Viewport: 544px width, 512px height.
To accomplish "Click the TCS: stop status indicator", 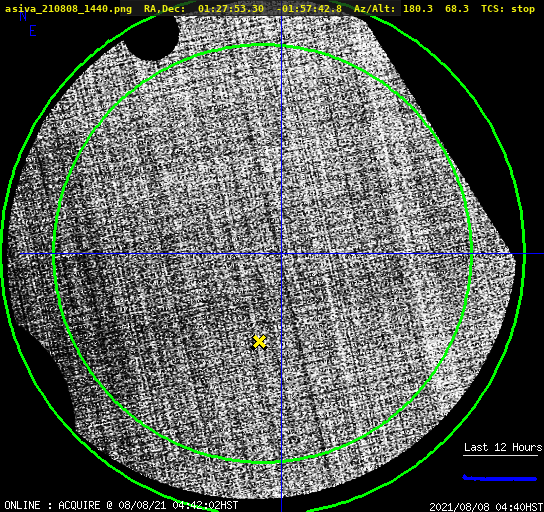I will 508,9.
